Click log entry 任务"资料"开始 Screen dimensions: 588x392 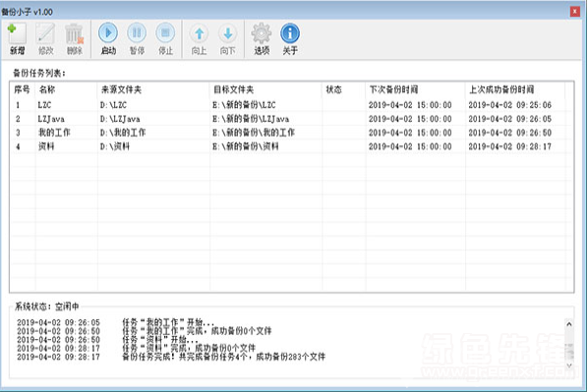[x=160, y=340]
